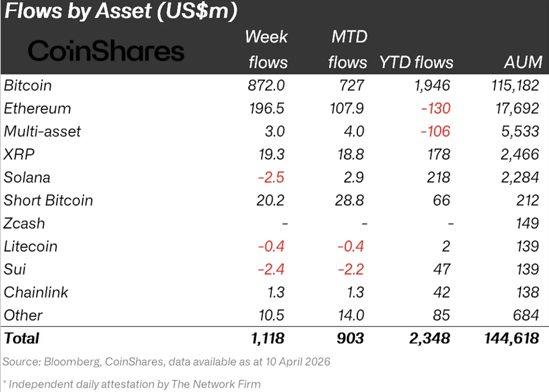The width and height of the screenshot is (549, 392).
Task: Click Bitcoin's week flows value 872.0
Action: tap(266, 86)
